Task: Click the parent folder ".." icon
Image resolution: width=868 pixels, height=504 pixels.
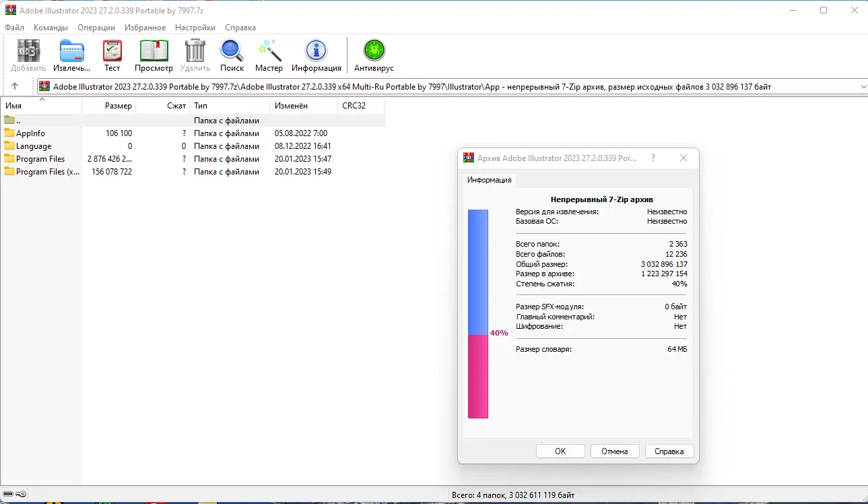Action: [9, 121]
